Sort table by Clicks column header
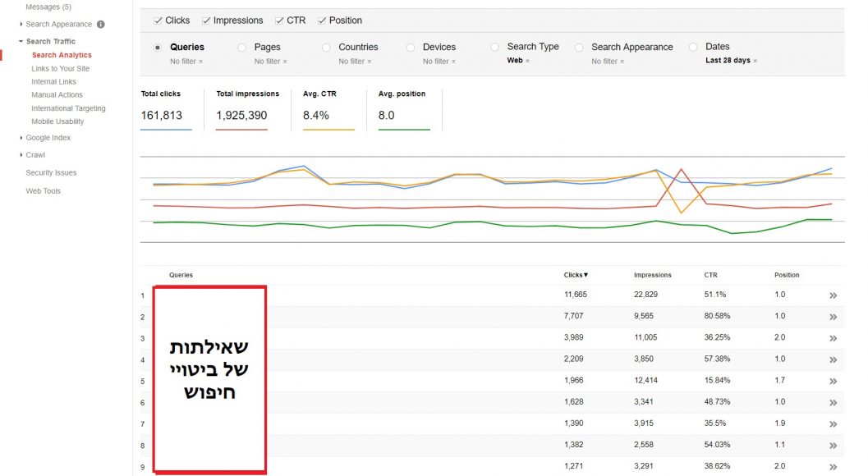This screenshot has width=868, height=476. click(576, 275)
